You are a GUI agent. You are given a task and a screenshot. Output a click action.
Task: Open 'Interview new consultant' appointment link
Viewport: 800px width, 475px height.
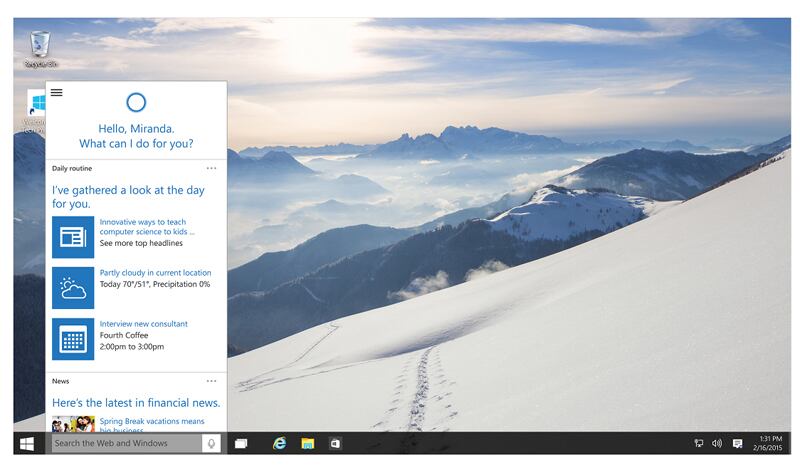click(144, 324)
